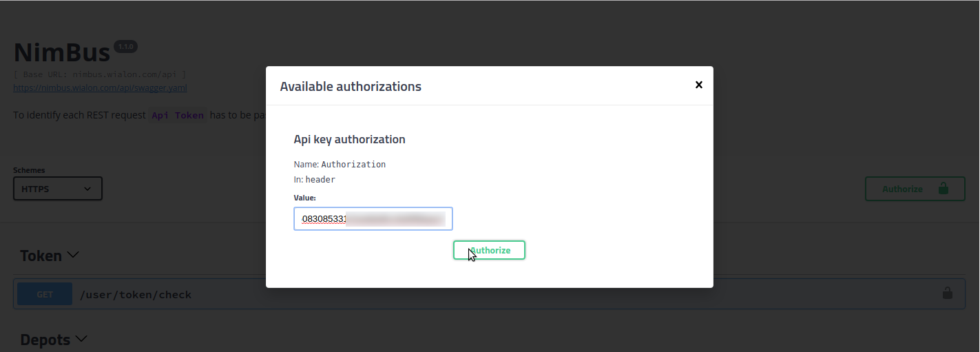
Task: Click the lock icon in the page Authorize button
Action: coord(943,189)
